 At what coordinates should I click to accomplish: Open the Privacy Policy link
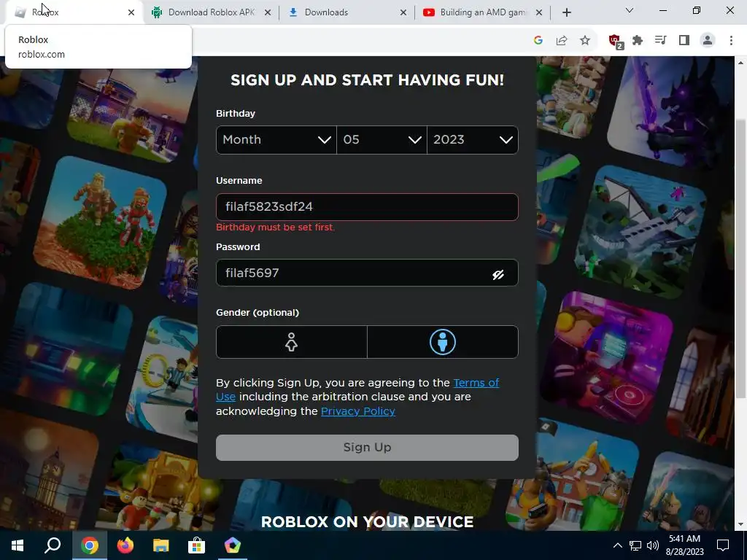coord(357,411)
